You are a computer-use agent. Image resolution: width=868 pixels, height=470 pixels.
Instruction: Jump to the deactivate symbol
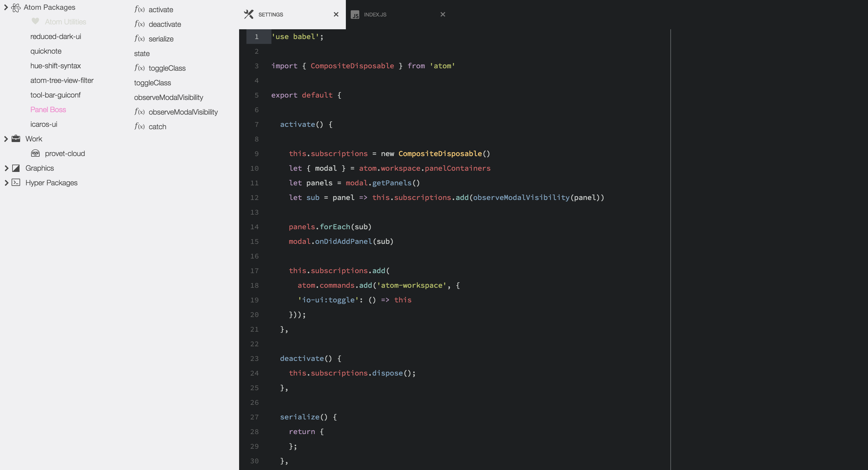point(165,24)
